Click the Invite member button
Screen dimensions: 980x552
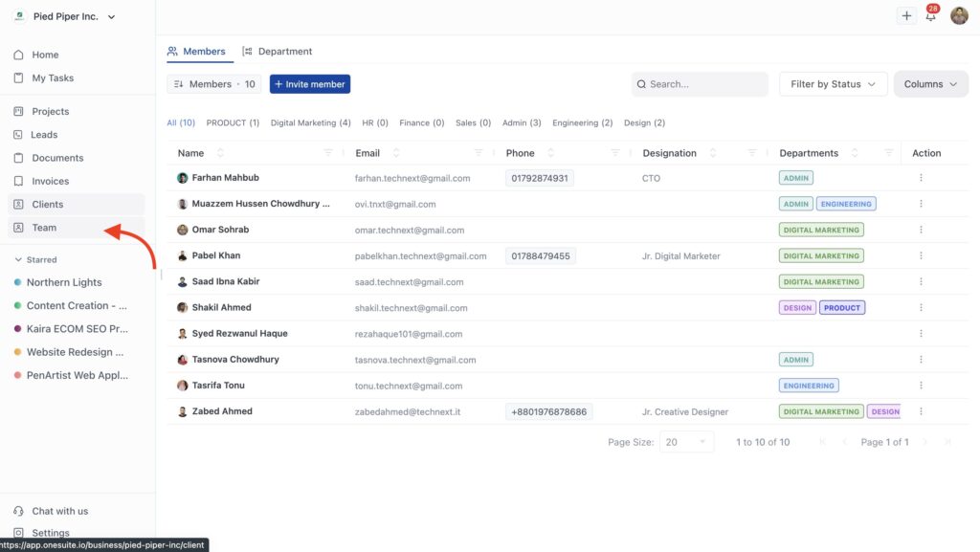click(x=310, y=84)
